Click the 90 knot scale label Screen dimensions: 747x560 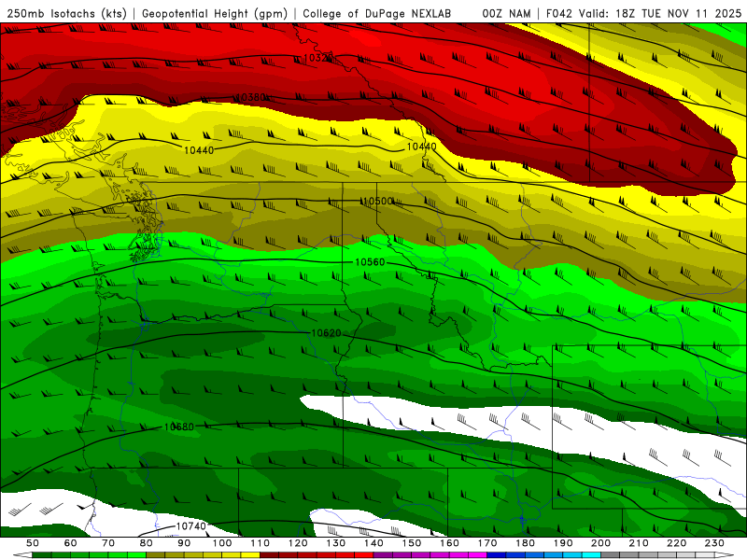[184, 543]
